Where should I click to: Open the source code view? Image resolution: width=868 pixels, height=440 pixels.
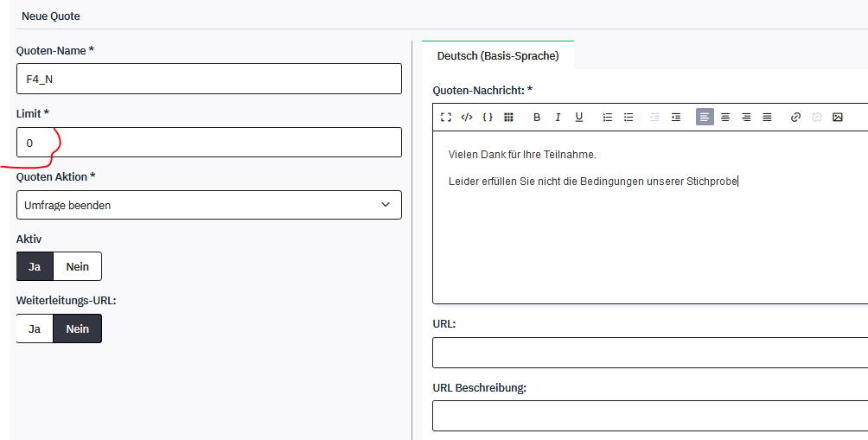tap(467, 117)
